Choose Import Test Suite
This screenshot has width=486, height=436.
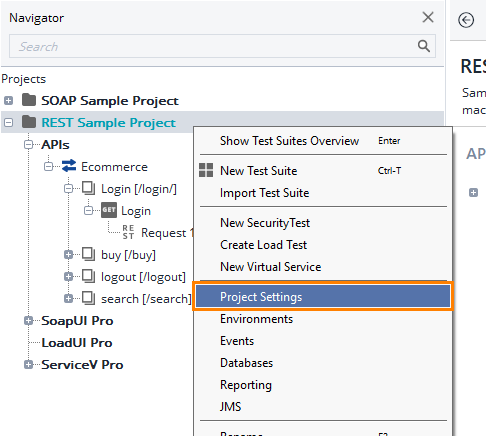[323, 193]
